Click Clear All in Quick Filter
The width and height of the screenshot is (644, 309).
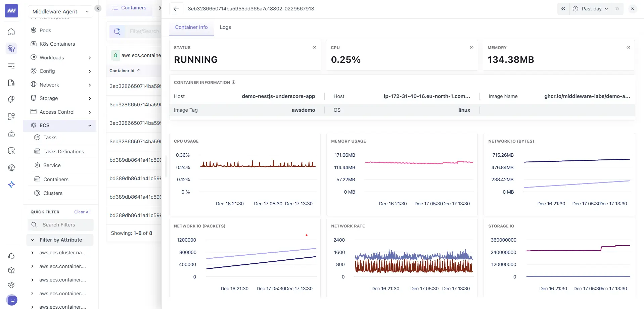(82, 212)
